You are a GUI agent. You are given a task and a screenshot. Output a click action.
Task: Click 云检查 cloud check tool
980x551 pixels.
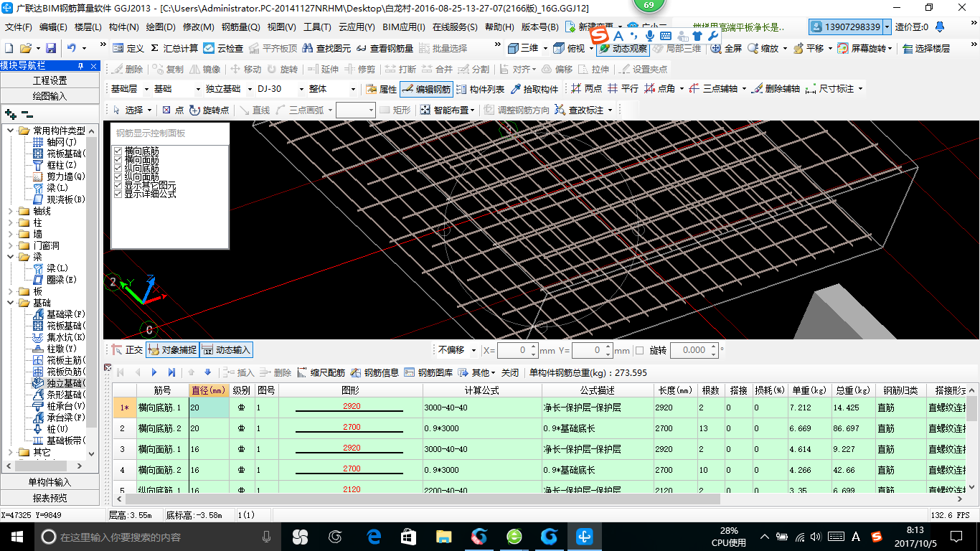223,48
